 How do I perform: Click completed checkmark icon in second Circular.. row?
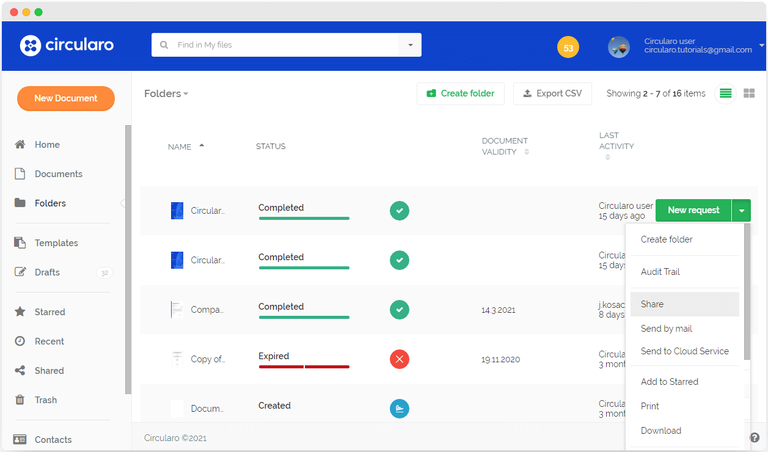[x=399, y=260]
